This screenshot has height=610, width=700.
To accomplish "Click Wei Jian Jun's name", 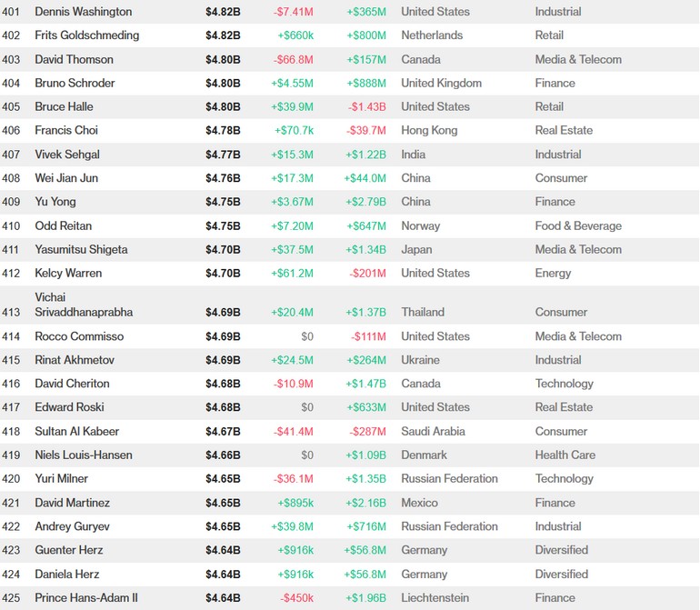I will click(x=66, y=178).
